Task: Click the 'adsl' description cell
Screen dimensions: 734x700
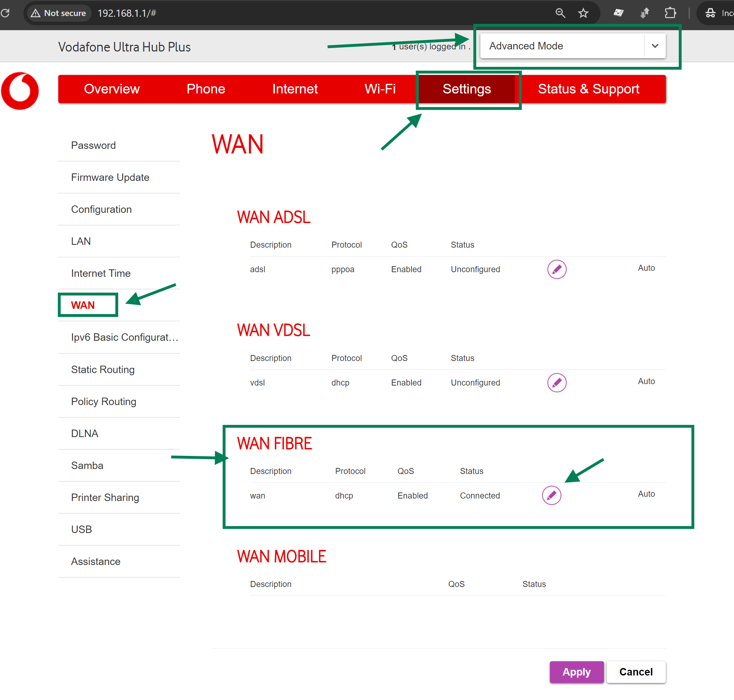Action: 258,269
